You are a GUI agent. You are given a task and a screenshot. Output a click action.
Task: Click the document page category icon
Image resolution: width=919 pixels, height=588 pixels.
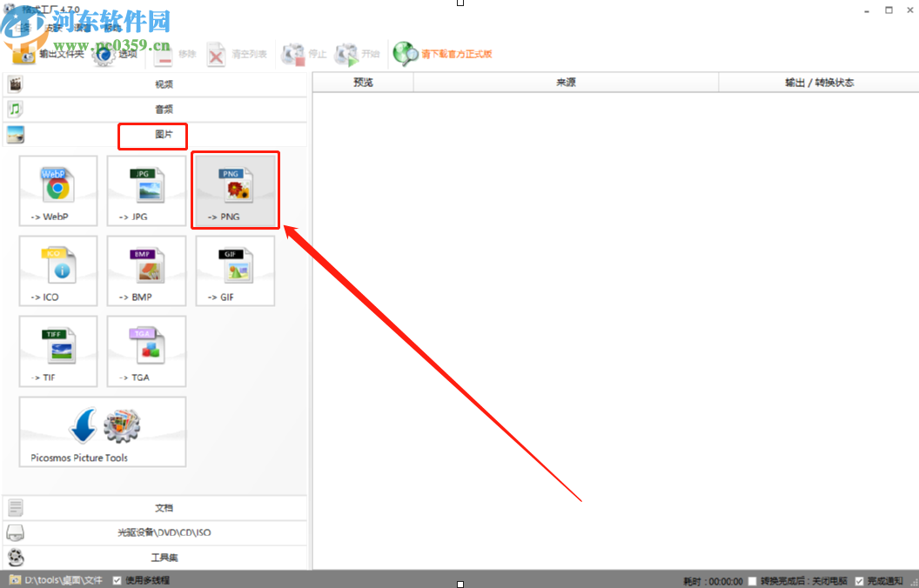(16, 508)
